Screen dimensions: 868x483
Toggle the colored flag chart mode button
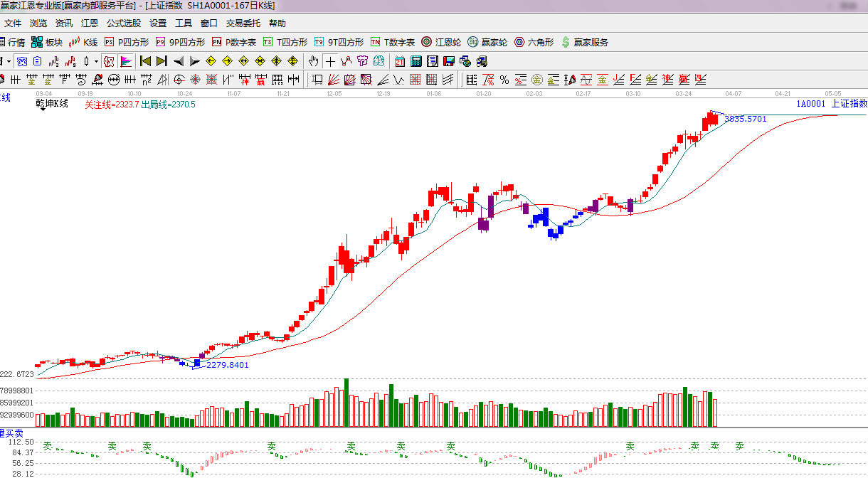click(126, 61)
